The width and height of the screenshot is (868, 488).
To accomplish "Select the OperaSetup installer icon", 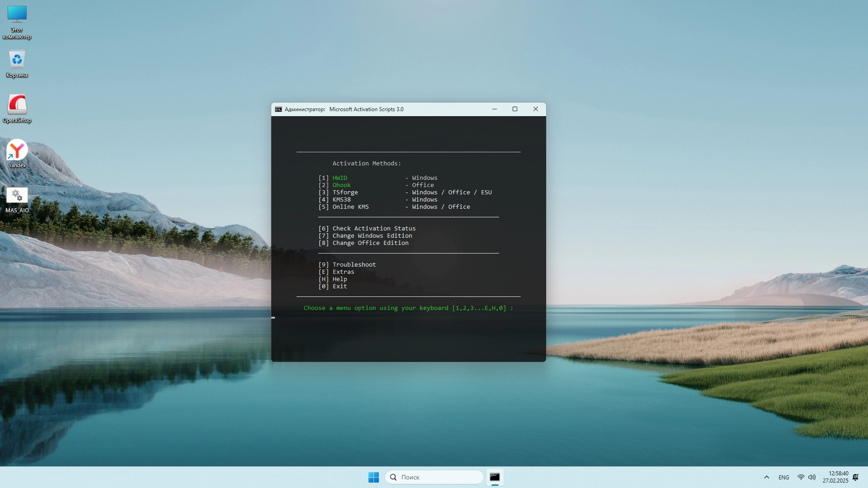I will 17,108.
